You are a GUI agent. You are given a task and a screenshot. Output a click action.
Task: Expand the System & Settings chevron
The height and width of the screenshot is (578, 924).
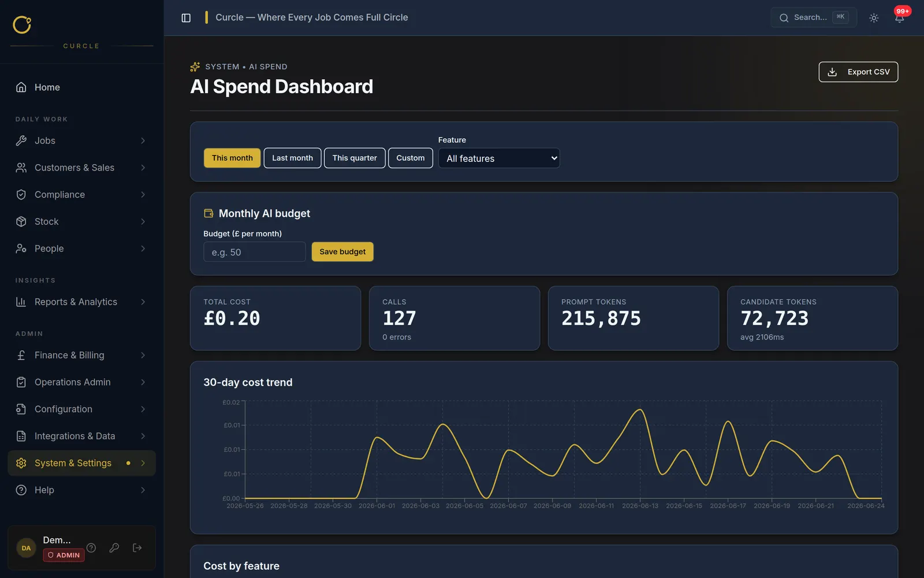click(143, 463)
